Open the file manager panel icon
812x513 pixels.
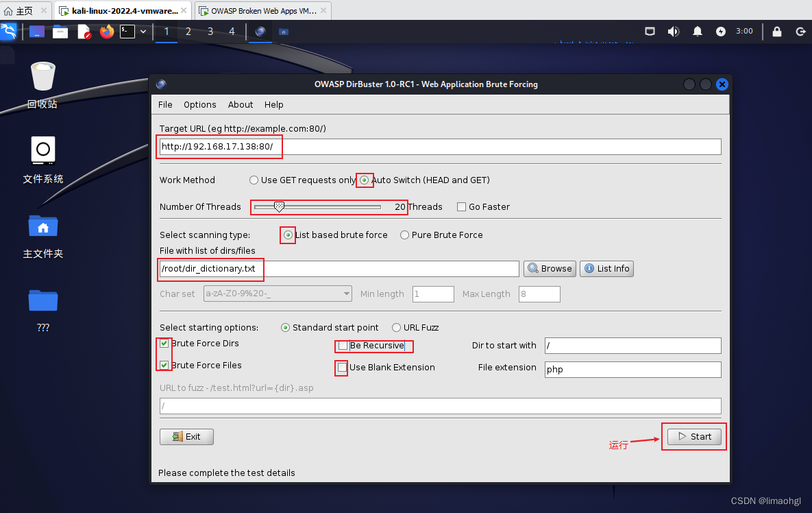[60, 32]
